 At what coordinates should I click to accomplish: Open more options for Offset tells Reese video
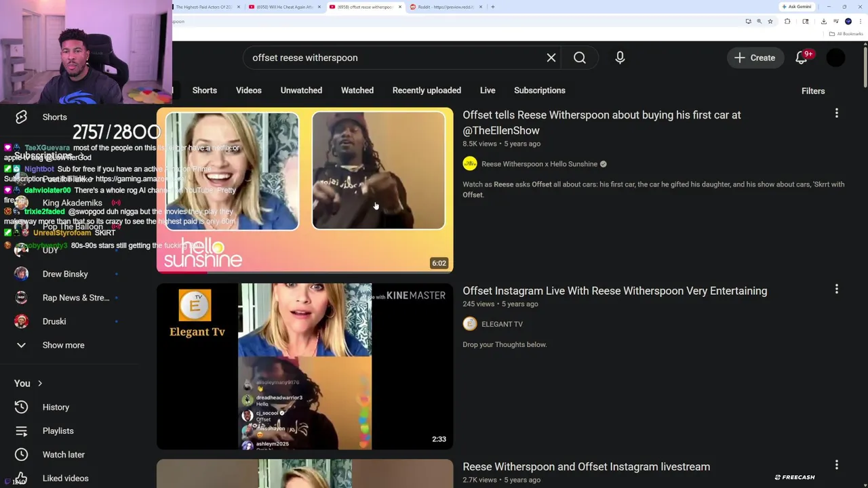pyautogui.click(x=836, y=113)
